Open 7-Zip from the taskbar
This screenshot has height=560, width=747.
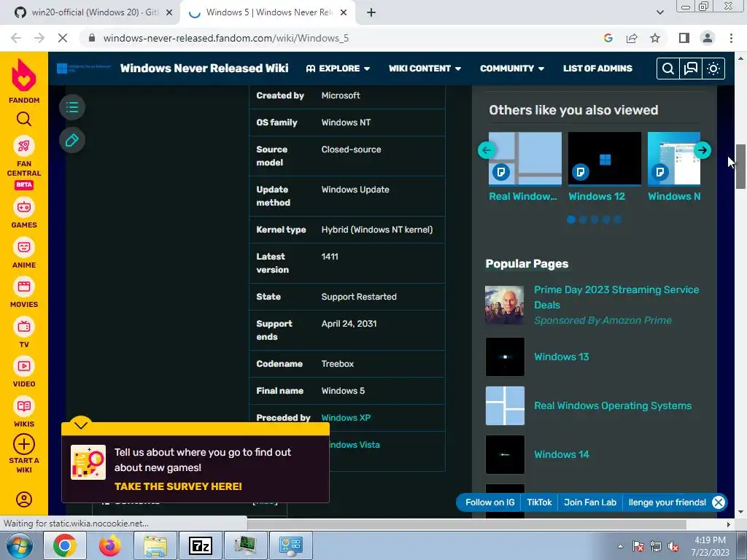pos(200,545)
